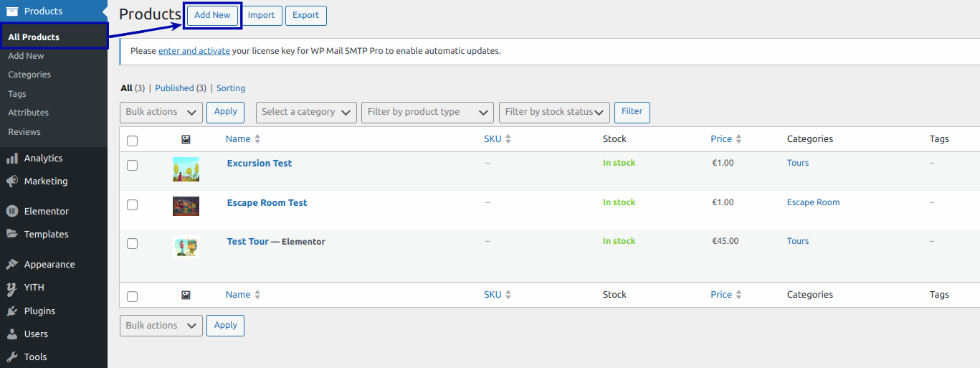Click the Import button beside Add New
Viewport: 980px width, 368px height.
tap(262, 16)
